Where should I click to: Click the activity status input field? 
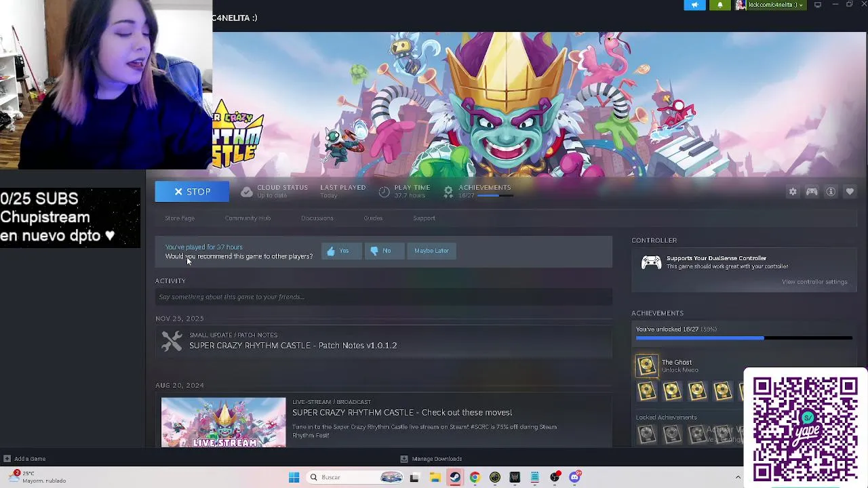pos(384,297)
